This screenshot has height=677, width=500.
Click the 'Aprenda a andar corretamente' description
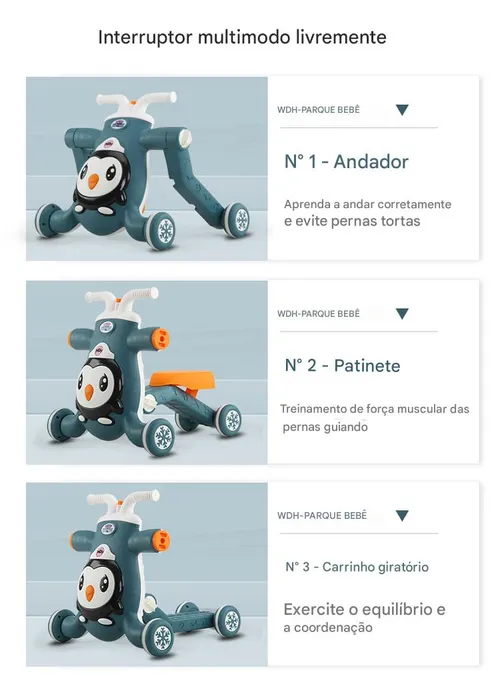coord(367,204)
